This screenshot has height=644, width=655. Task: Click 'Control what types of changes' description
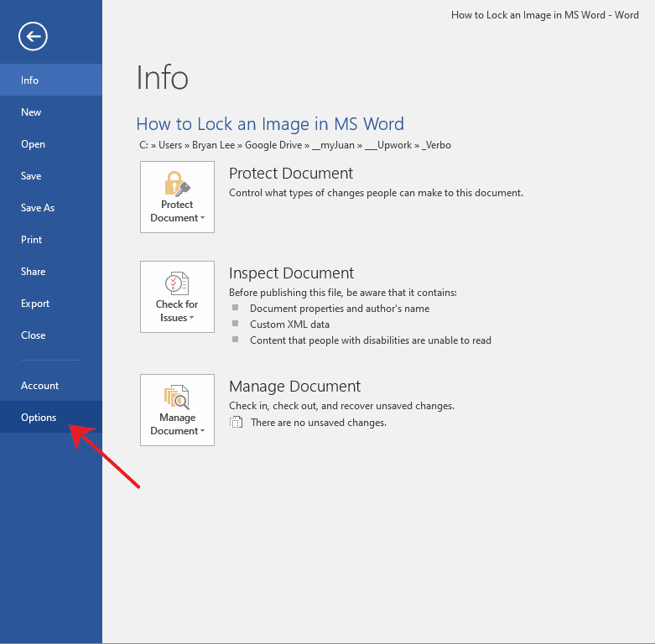[376, 193]
